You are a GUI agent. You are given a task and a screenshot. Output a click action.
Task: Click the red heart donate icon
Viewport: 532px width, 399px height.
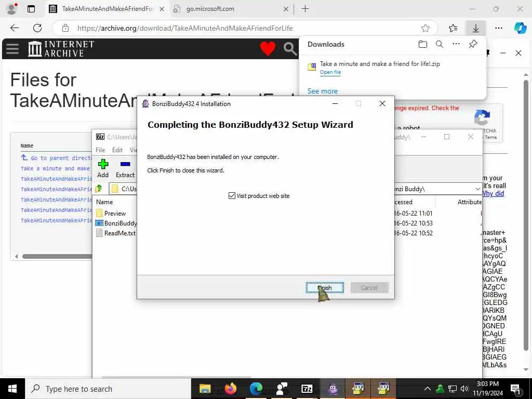pyautogui.click(x=268, y=48)
